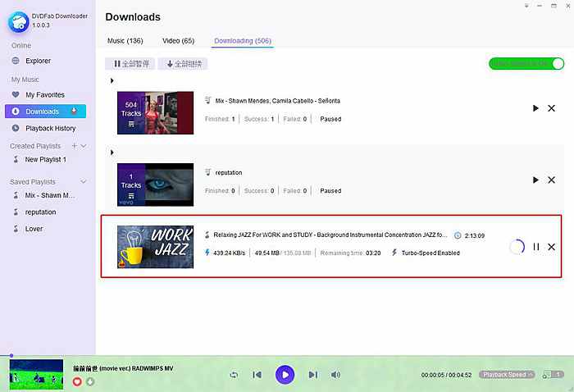Add a new created playlist with plus

tap(75, 146)
